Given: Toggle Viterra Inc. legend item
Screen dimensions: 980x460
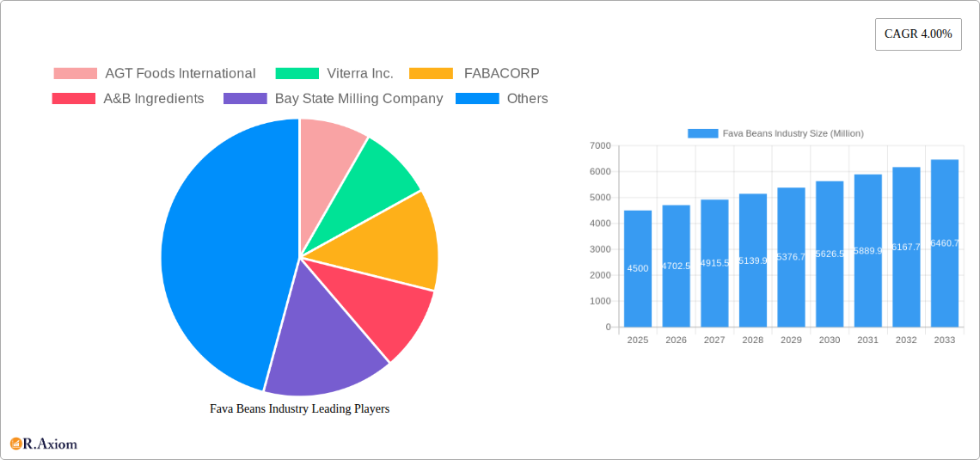Looking at the screenshot, I should pos(334,74).
